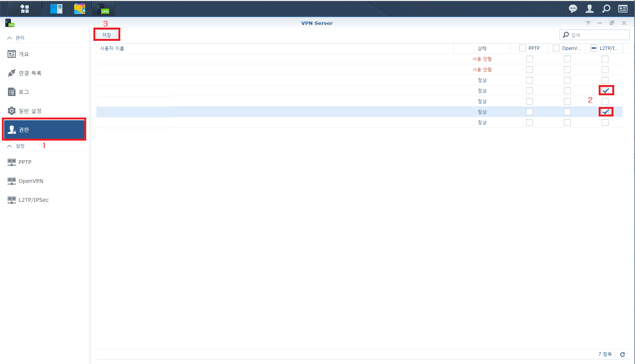Click the 저장 save button
Viewport: 635px width, 364px height.
pos(107,35)
